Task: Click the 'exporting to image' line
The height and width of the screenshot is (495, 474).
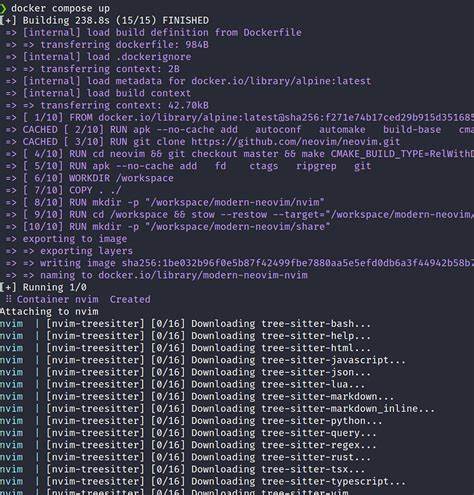Action: [x=66, y=239]
